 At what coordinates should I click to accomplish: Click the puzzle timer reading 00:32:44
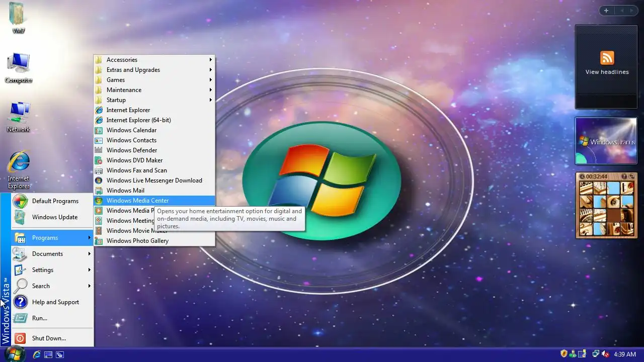[x=597, y=176]
